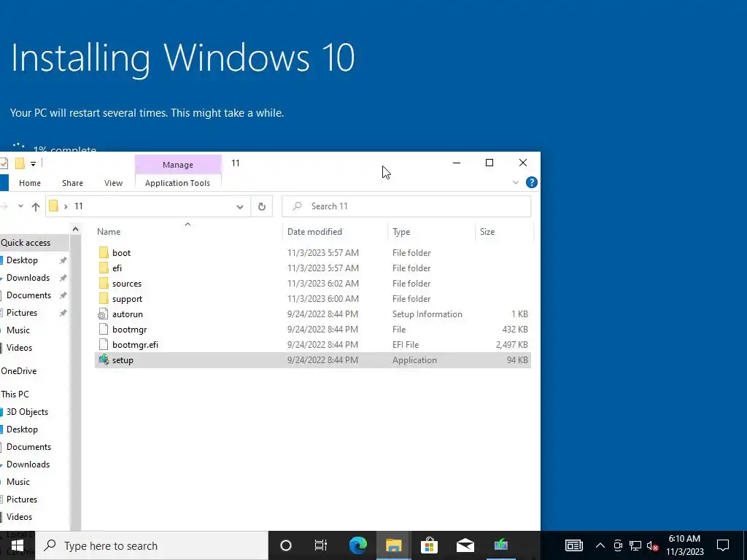Viewport: 747px width, 560px height.
Task: Open File Explorer taskbar icon
Action: [393, 545]
